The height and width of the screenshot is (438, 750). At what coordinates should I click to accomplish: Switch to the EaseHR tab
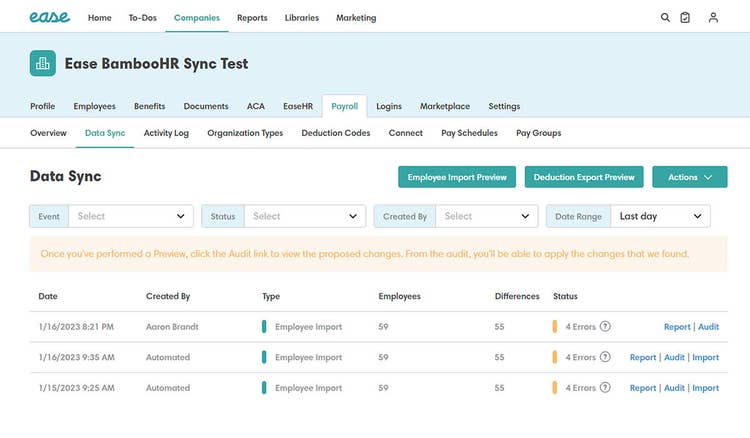pos(298,106)
